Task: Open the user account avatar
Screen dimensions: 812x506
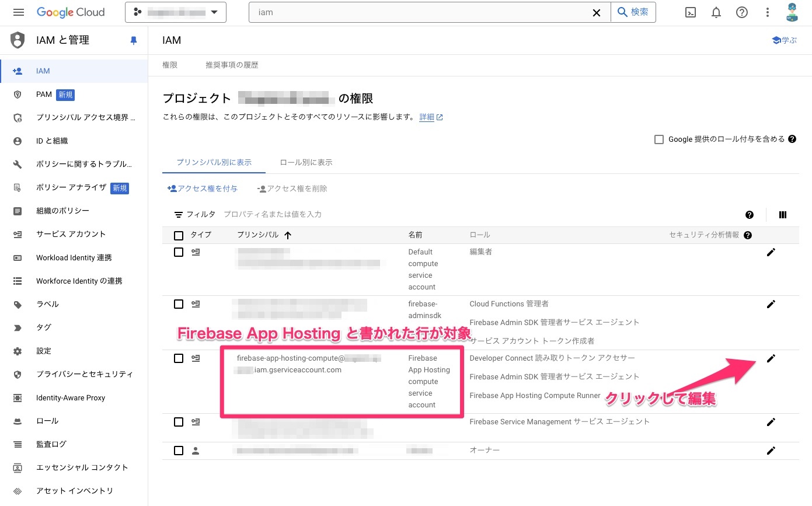Action: pyautogui.click(x=792, y=12)
